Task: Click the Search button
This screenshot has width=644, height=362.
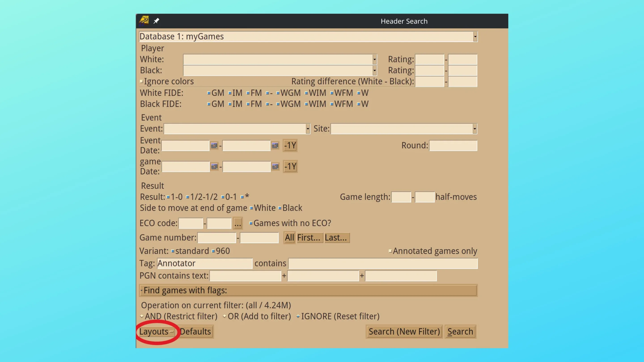Action: point(460,332)
